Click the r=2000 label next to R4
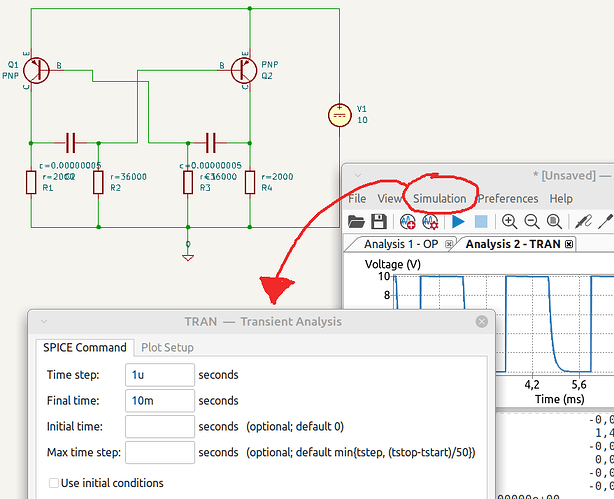This screenshot has width=614, height=499. coord(277,177)
